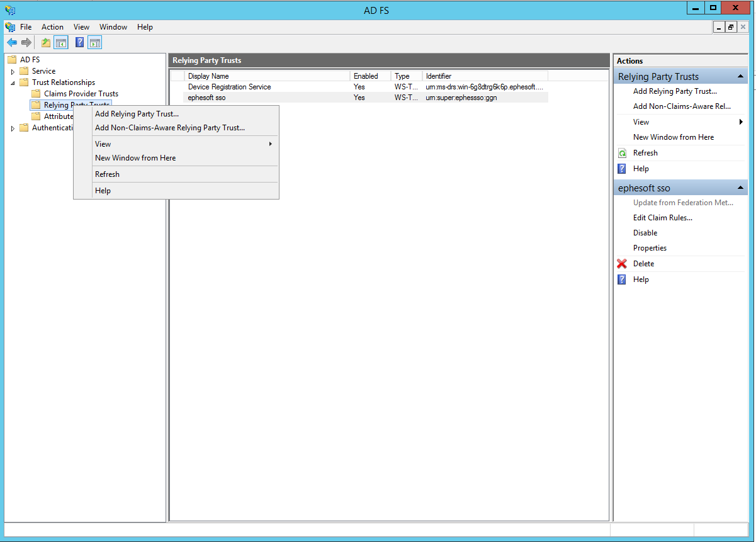
Task: Open the Help menu in menu bar
Action: (x=145, y=27)
